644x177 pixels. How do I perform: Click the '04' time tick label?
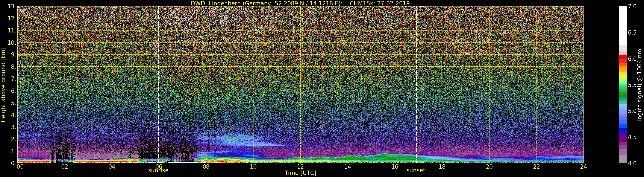tap(112, 166)
